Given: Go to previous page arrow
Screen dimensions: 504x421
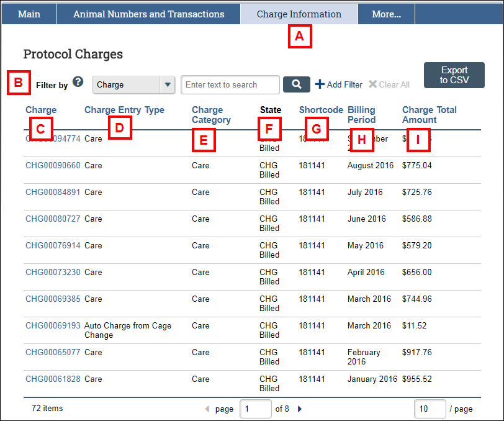Looking at the screenshot, I should (207, 409).
